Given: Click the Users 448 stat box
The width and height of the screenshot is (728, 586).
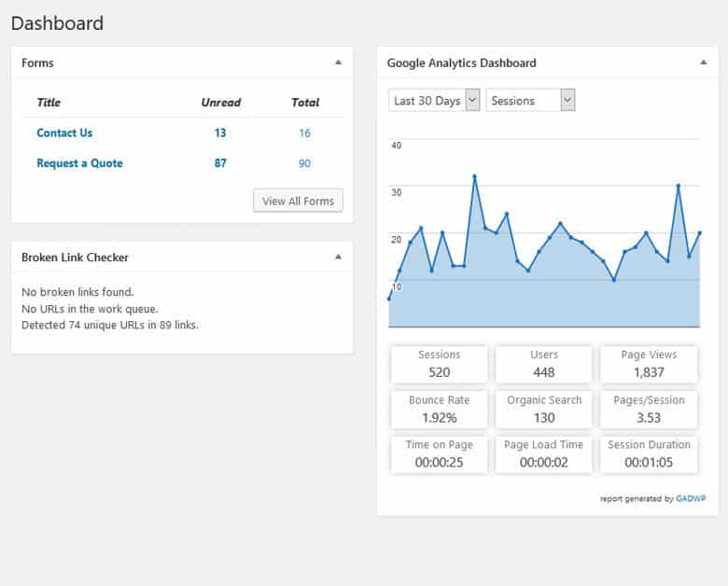Looking at the screenshot, I should [x=544, y=364].
